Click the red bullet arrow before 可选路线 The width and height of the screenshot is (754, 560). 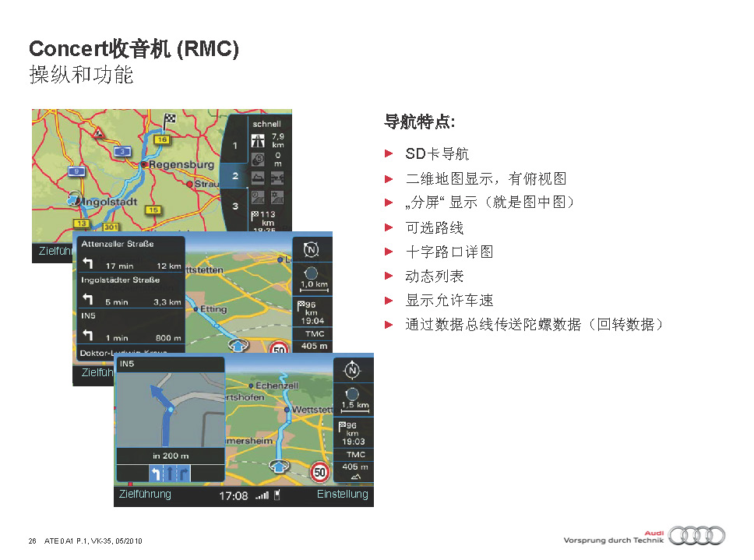point(389,227)
